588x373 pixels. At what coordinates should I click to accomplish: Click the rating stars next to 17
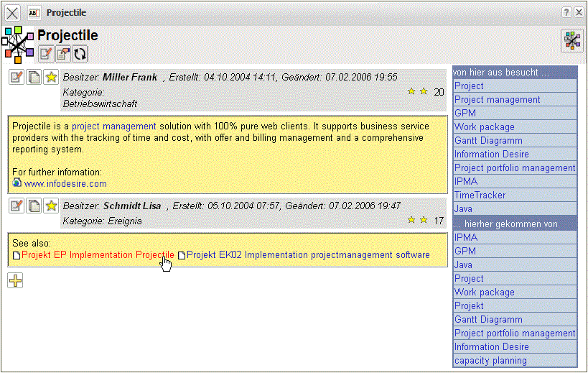[417, 219]
